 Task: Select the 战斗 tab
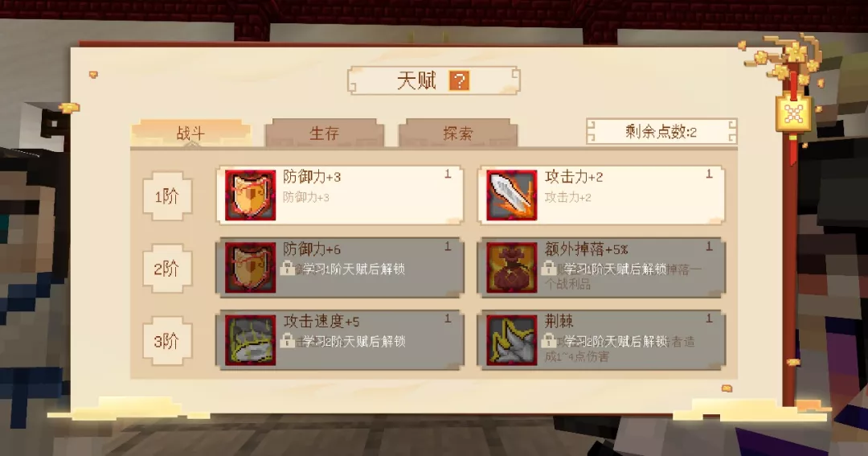tap(190, 133)
